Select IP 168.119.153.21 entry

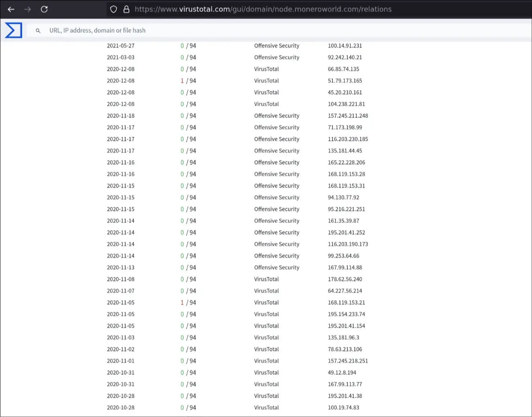[x=346, y=303]
